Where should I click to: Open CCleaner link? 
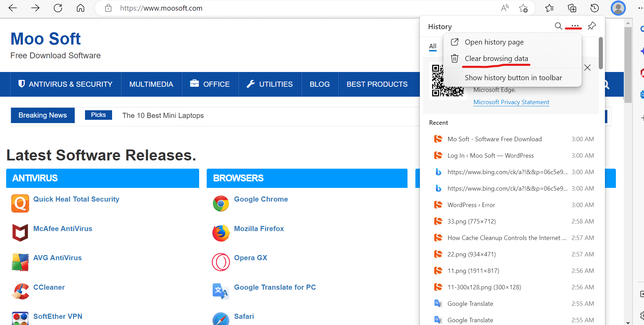(49, 287)
